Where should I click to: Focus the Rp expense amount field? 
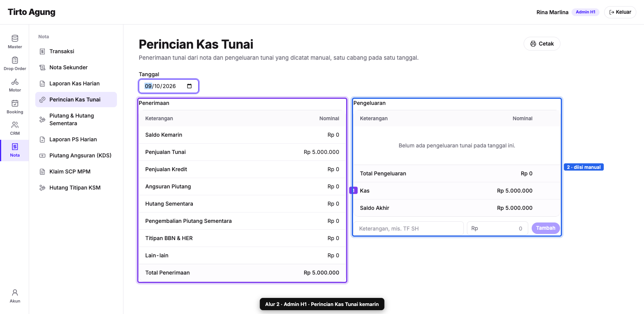[x=498, y=229]
